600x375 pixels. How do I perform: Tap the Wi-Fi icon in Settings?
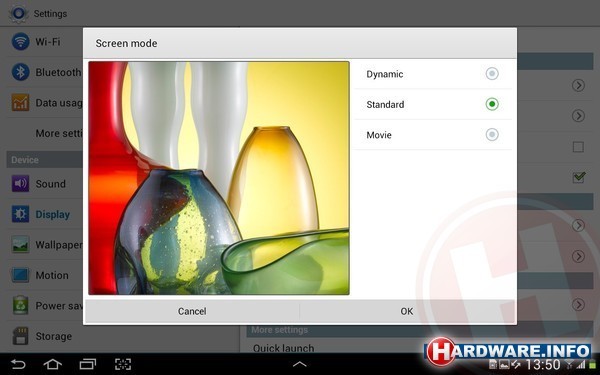coord(20,41)
